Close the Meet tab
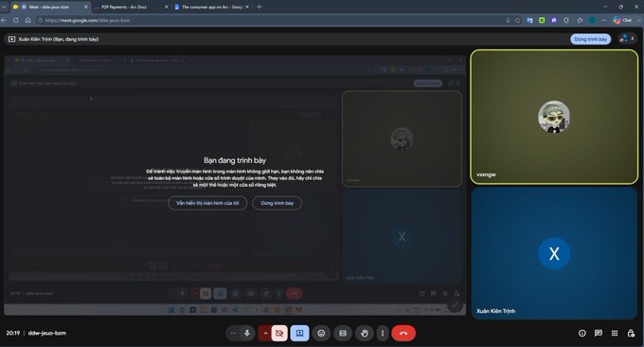 [x=86, y=7]
